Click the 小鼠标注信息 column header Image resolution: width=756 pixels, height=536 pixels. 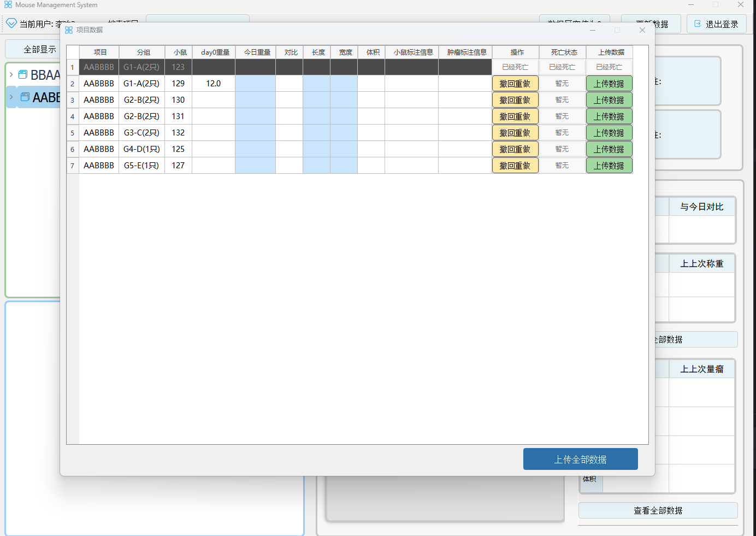(412, 52)
